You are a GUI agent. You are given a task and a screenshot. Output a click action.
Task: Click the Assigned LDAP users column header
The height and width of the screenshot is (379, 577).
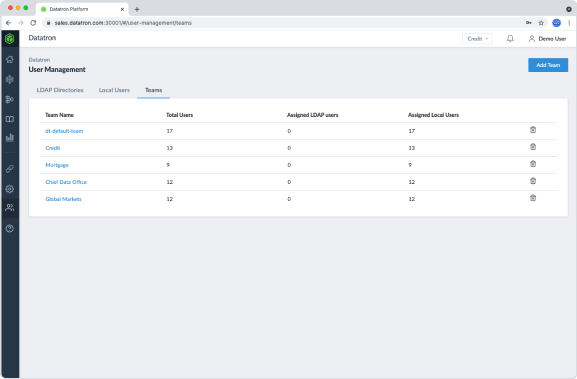[312, 115]
